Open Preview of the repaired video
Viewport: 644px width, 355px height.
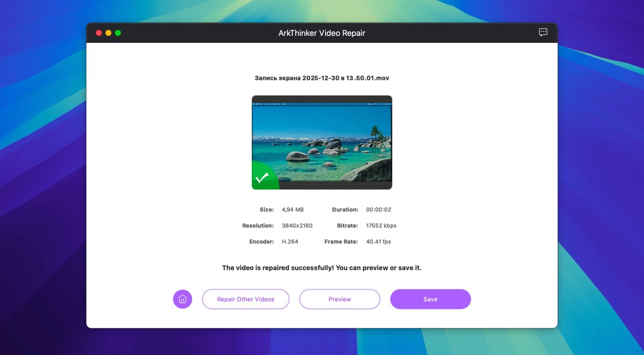click(x=340, y=299)
